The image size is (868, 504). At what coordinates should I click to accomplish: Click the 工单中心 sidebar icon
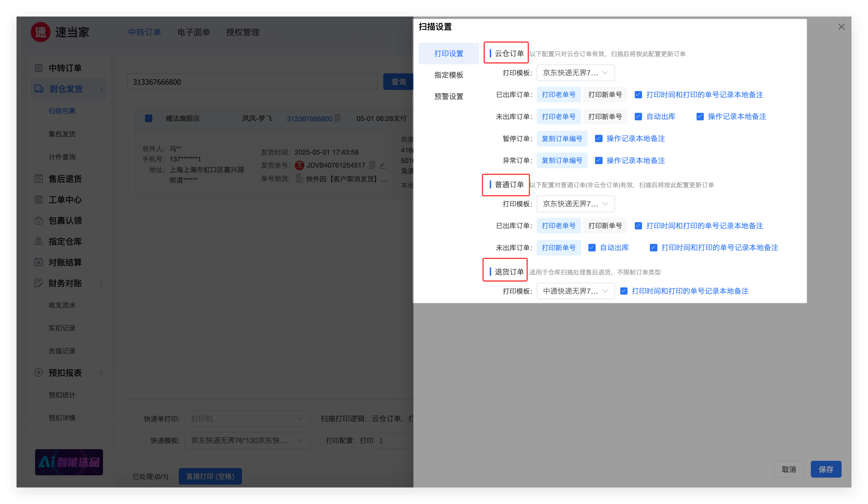39,200
